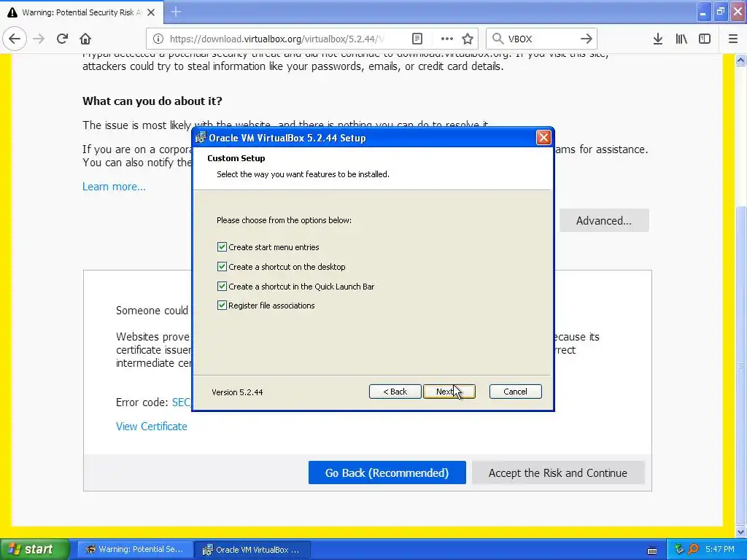
Task: Click Go Back (Recommended)
Action: pyautogui.click(x=387, y=472)
